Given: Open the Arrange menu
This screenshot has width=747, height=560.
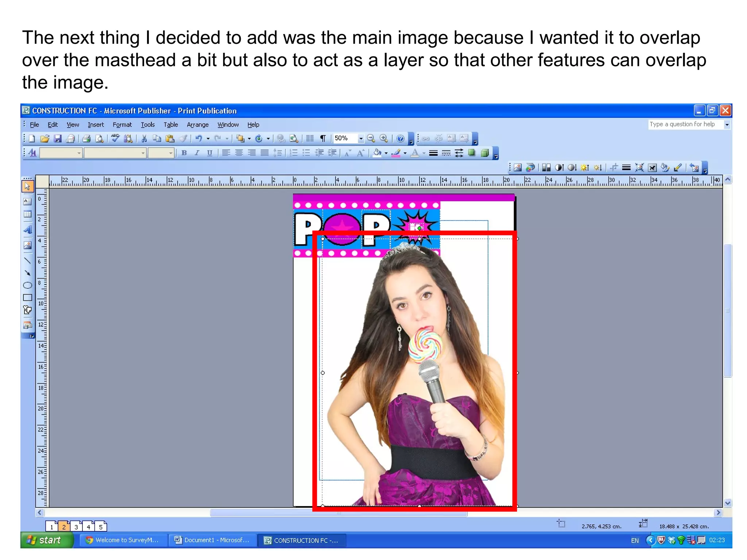Looking at the screenshot, I should 198,125.
